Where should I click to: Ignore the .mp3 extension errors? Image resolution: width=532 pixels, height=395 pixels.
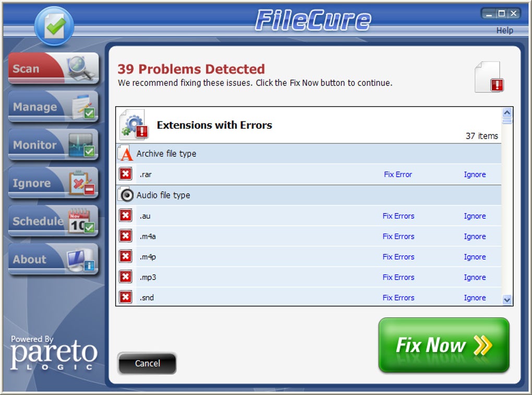click(x=475, y=277)
